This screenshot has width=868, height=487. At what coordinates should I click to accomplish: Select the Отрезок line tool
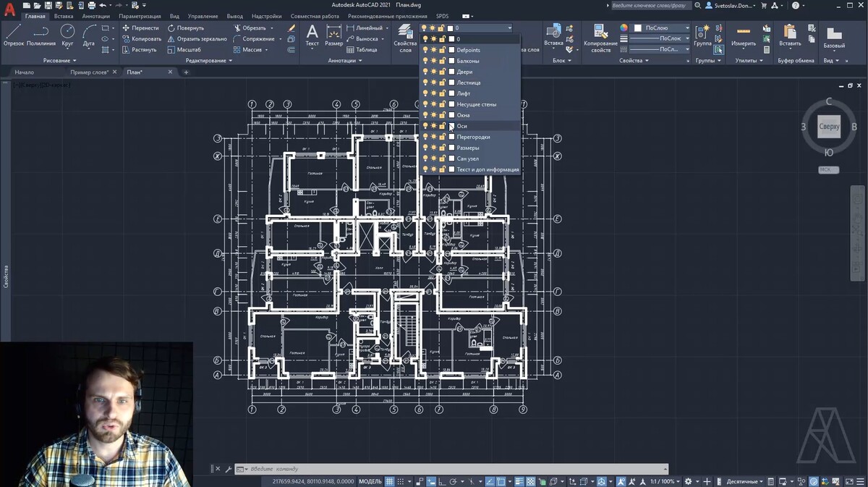point(14,35)
